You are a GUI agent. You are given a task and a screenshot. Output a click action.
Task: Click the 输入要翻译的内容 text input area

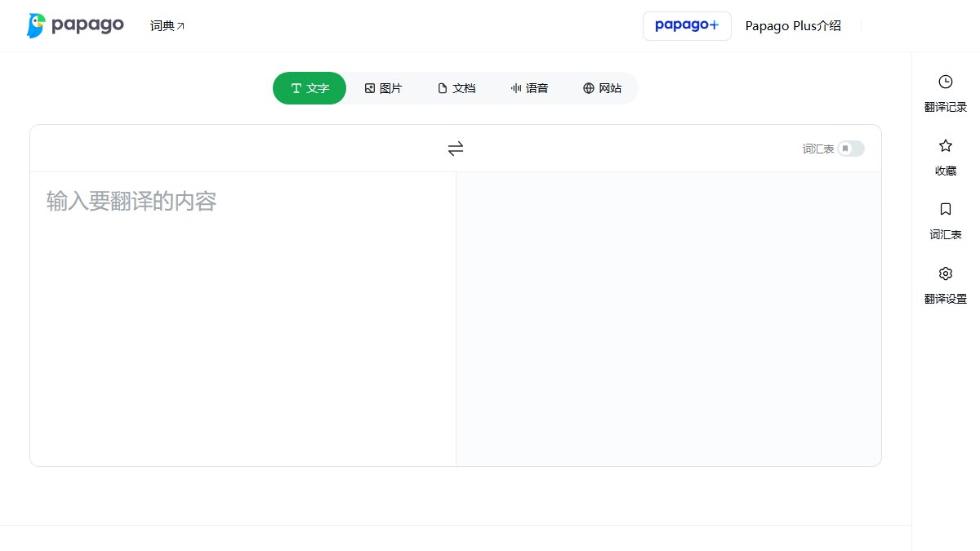pyautogui.click(x=243, y=319)
